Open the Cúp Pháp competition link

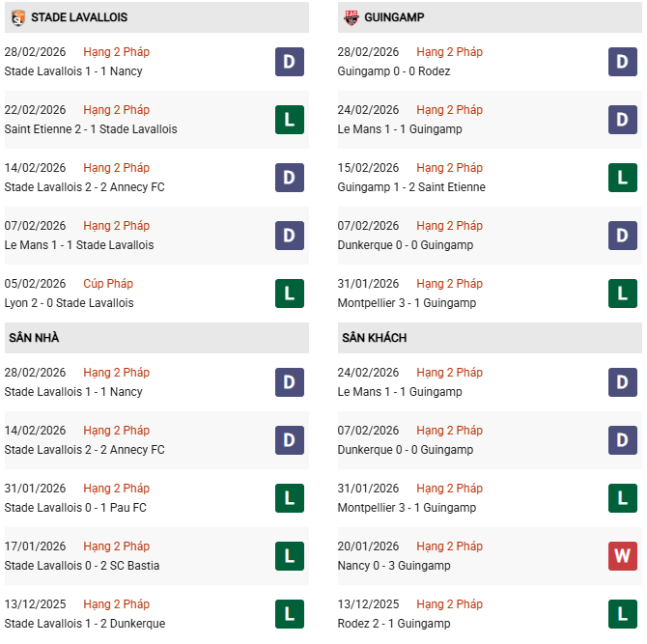[108, 284]
